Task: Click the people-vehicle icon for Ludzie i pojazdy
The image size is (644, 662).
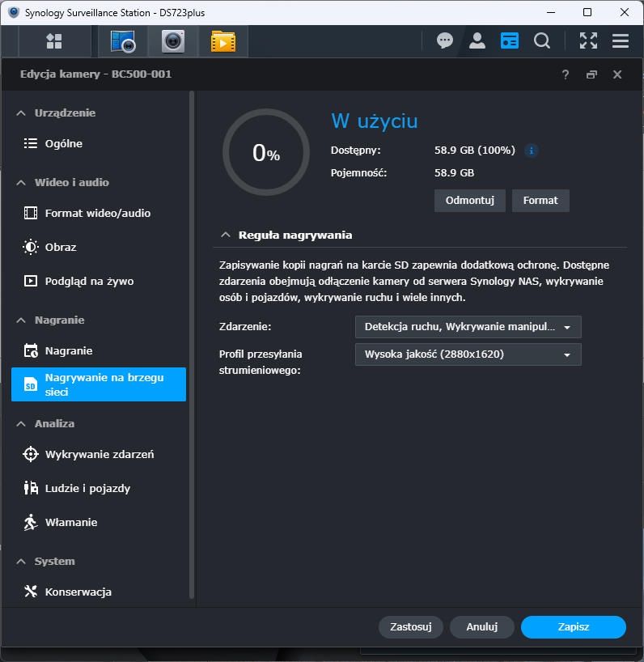Action: click(x=31, y=488)
